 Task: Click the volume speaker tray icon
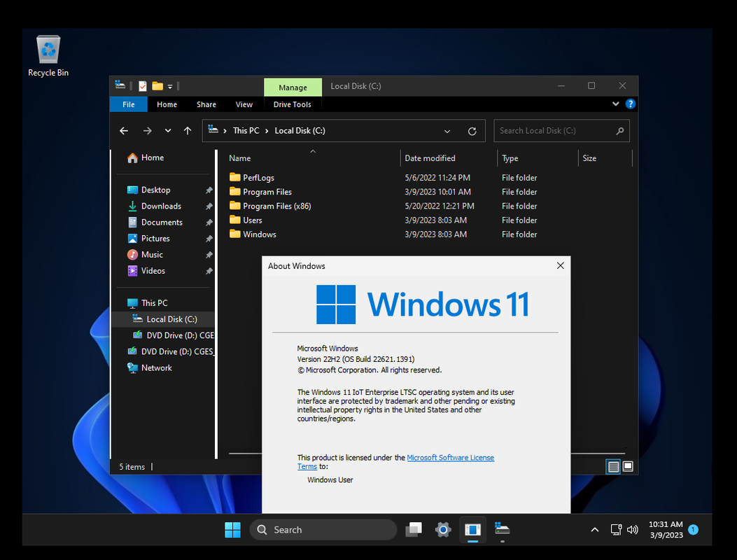pos(633,530)
